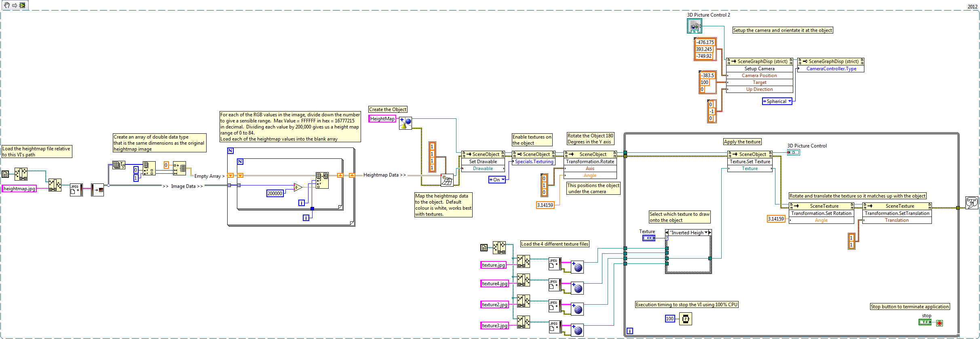This screenshot has width=980, height=339.
Task: Click the Read JPEG node for texture.jpg
Action: [555, 264]
